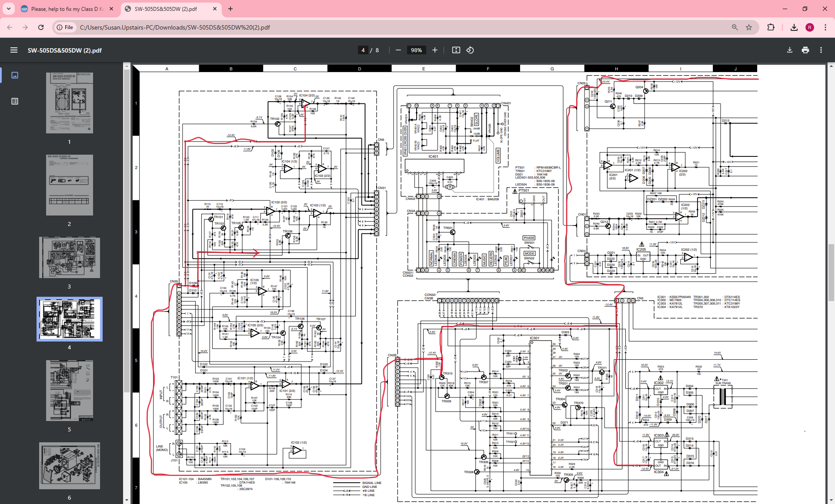Open the PDF viewer more actions menu
This screenshot has height=504, width=835.
coord(821,50)
